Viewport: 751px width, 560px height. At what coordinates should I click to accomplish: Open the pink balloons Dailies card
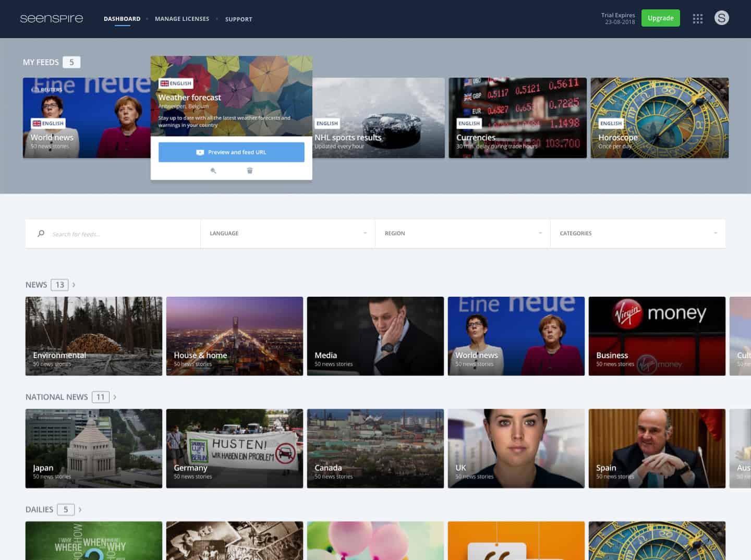375,541
